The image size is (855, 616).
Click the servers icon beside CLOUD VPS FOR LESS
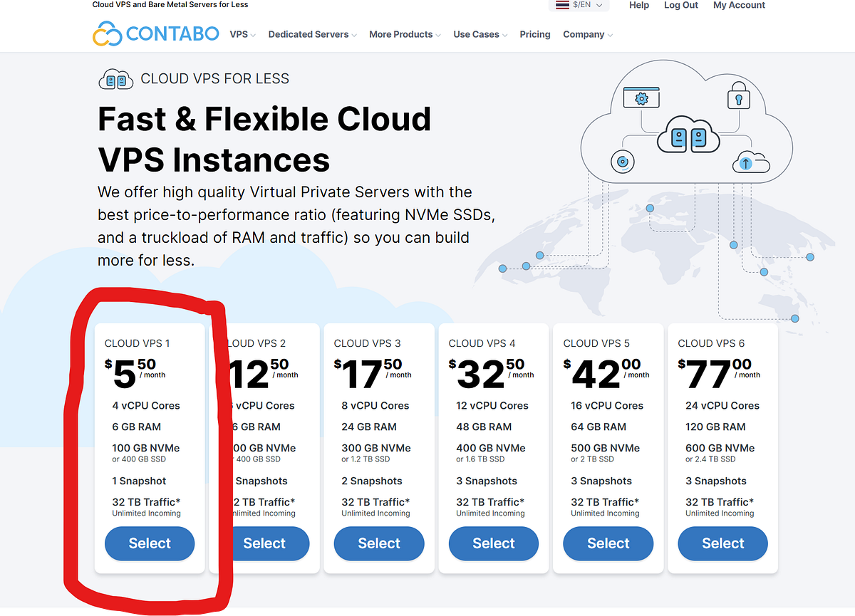coord(115,79)
